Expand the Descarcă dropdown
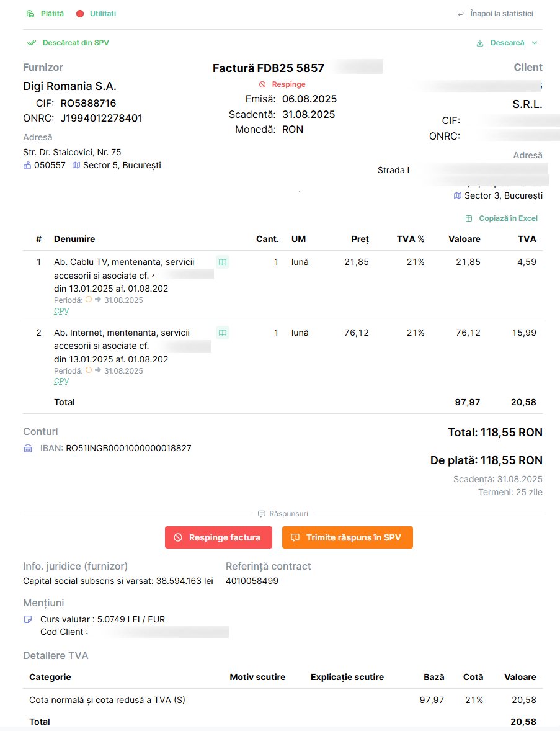This screenshot has height=731, width=560. (x=533, y=43)
